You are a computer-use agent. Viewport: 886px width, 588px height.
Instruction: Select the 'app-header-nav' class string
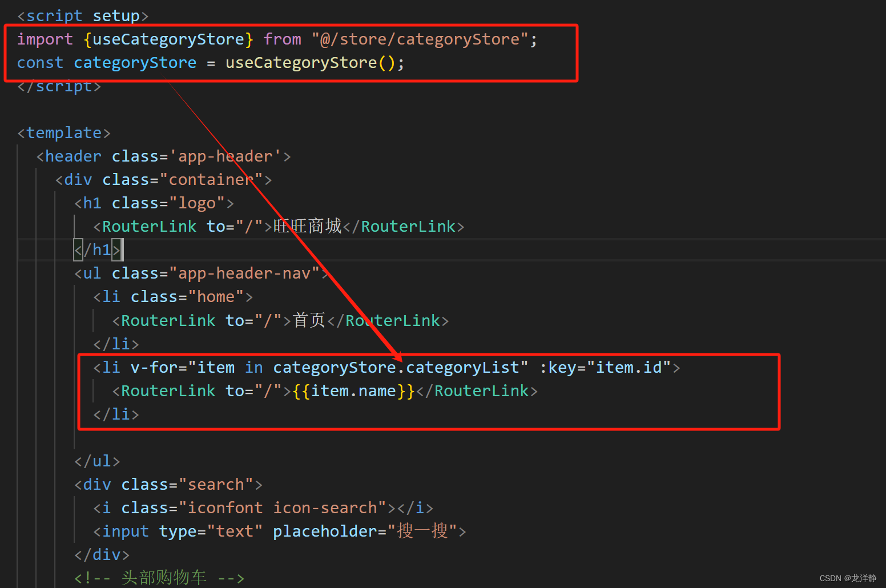(x=245, y=273)
